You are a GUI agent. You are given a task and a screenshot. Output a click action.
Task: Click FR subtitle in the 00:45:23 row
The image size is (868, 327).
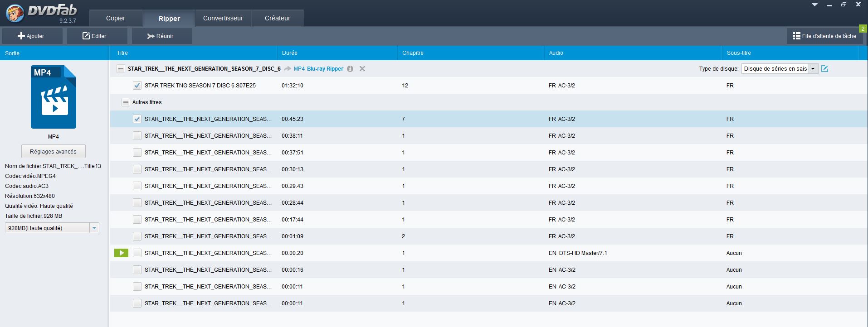coord(730,119)
